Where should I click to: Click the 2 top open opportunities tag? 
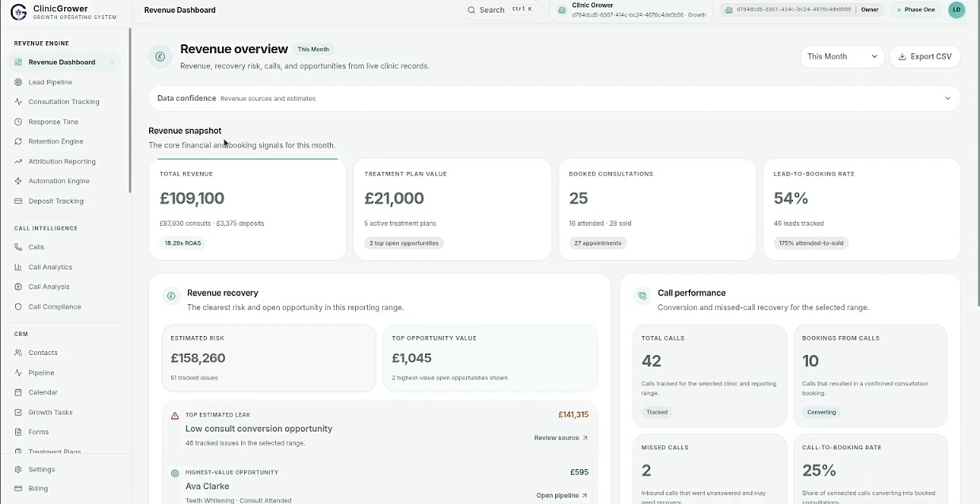(x=404, y=243)
